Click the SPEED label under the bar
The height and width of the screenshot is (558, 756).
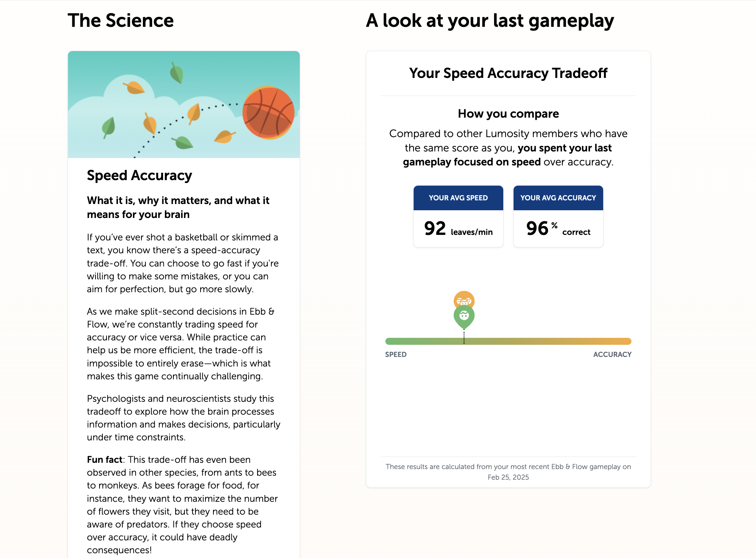396,354
